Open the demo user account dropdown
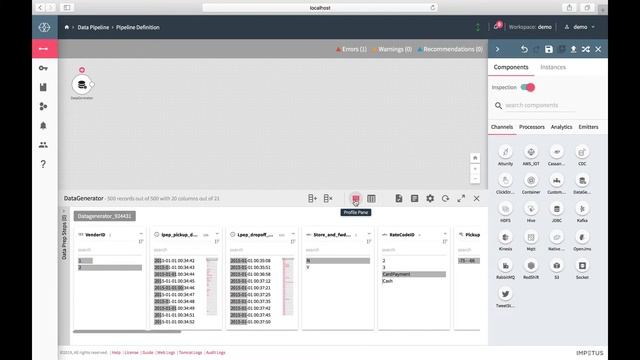Screen dimensions: 640x360 click(x=580, y=27)
